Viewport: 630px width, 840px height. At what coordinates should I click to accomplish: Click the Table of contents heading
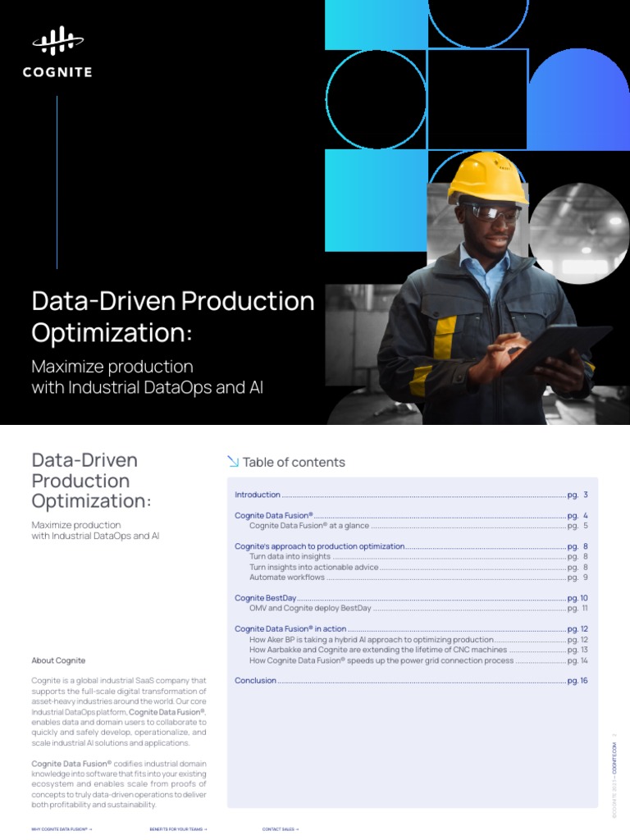click(x=294, y=462)
